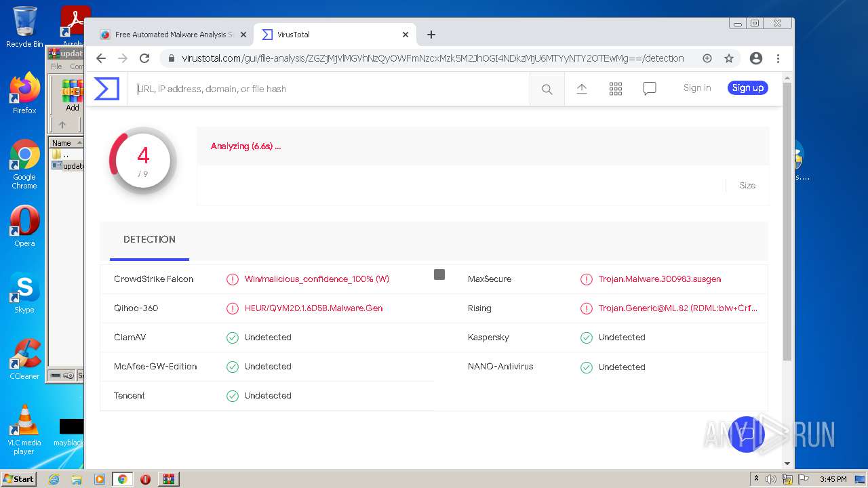
Task: Click NANO-Antivirus engine name
Action: (x=500, y=366)
